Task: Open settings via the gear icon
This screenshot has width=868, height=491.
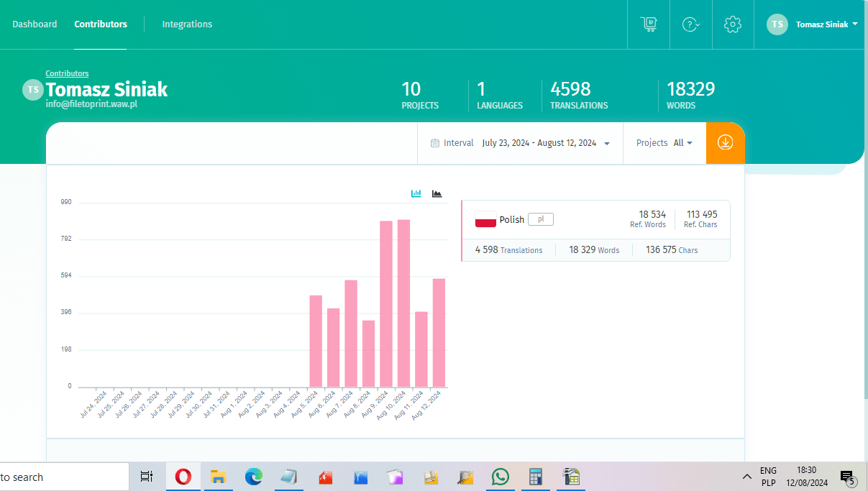Action: 732,24
